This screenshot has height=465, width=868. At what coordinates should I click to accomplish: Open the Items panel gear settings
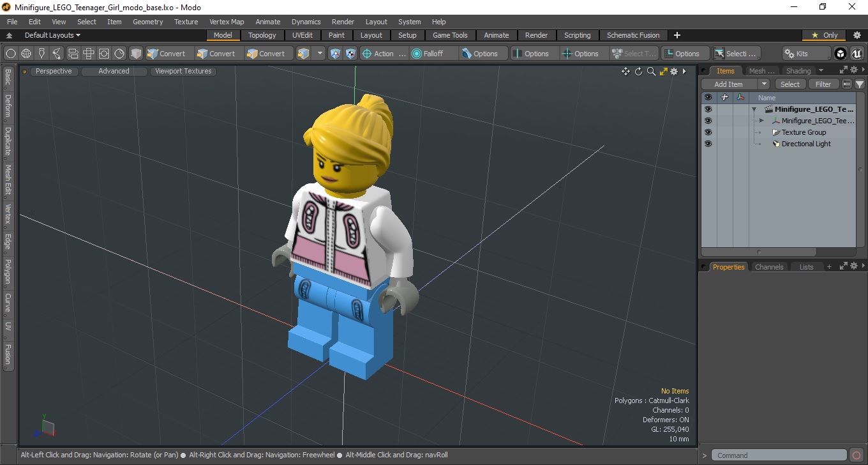[x=854, y=70]
